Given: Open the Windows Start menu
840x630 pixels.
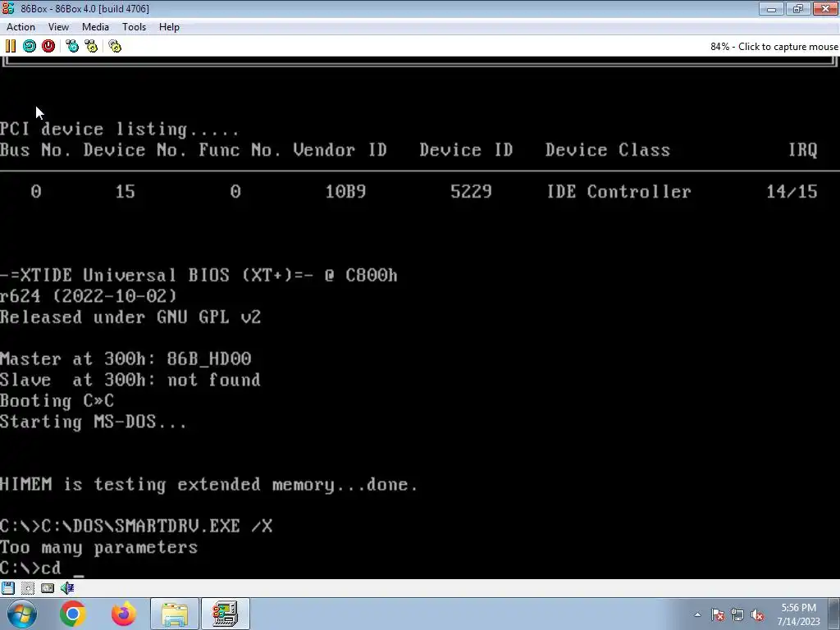Looking at the screenshot, I should pos(22,614).
